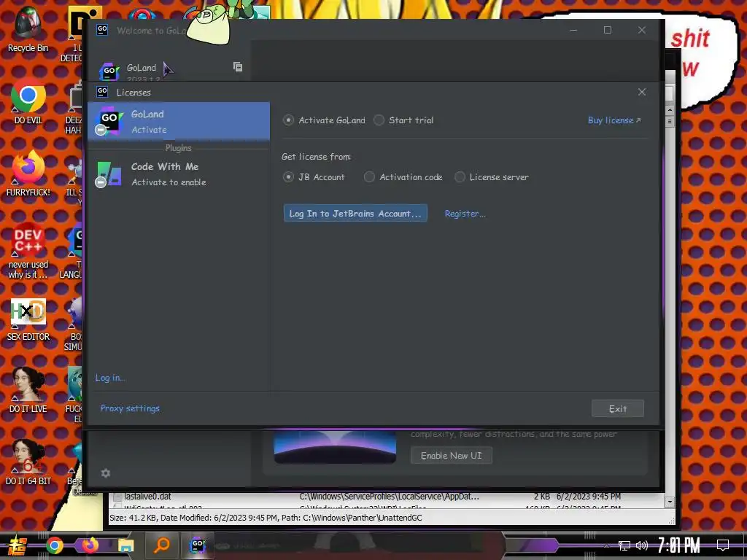This screenshot has width=747, height=560.
Task: Click the Code With Me plugin icon
Action: point(109,174)
